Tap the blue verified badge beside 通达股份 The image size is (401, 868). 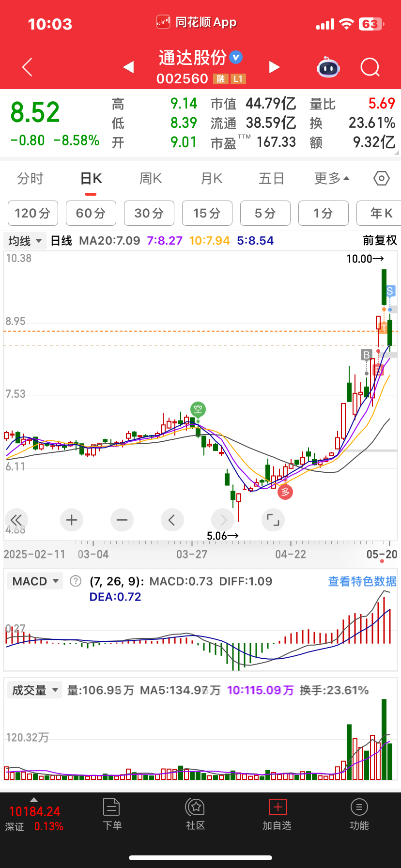[x=236, y=57]
